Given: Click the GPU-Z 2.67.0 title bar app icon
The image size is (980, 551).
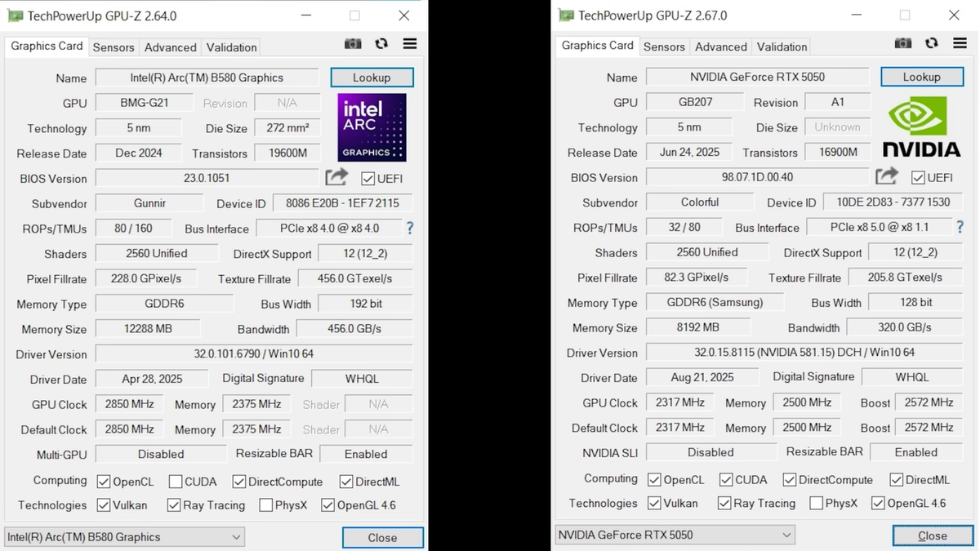Looking at the screenshot, I should 566,16.
